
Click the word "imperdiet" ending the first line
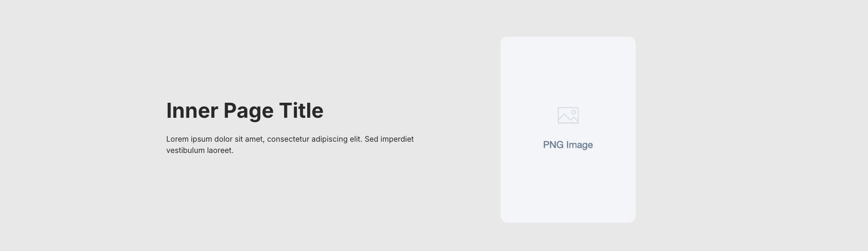click(x=397, y=139)
